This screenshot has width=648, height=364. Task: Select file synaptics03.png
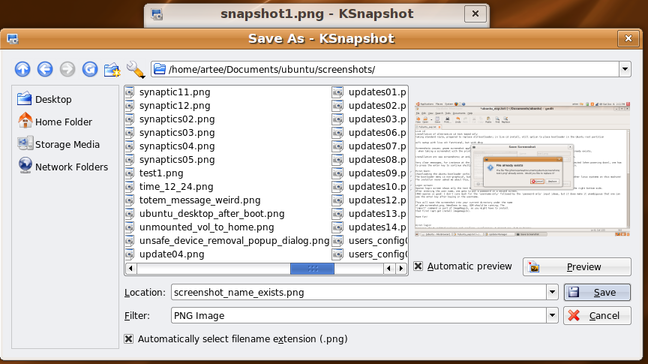click(177, 133)
